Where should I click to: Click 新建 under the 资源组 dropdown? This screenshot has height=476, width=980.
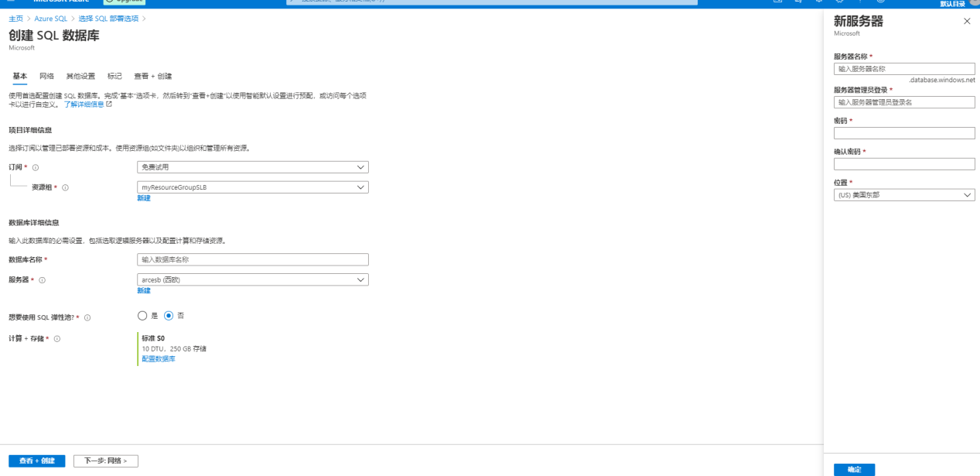[144, 198]
